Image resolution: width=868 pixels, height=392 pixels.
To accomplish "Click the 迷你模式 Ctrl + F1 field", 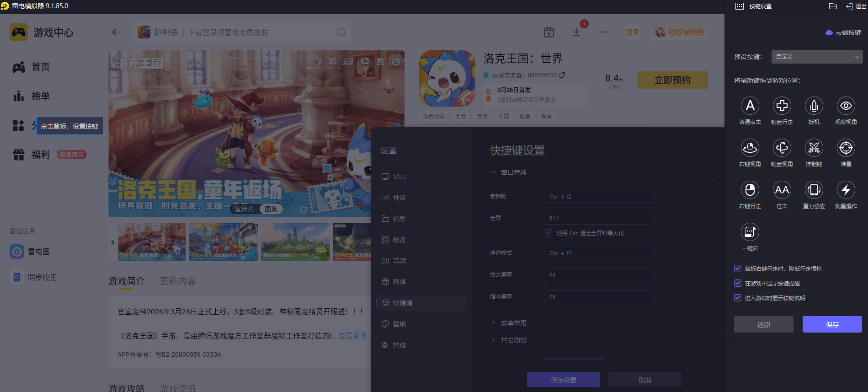I will click(599, 253).
